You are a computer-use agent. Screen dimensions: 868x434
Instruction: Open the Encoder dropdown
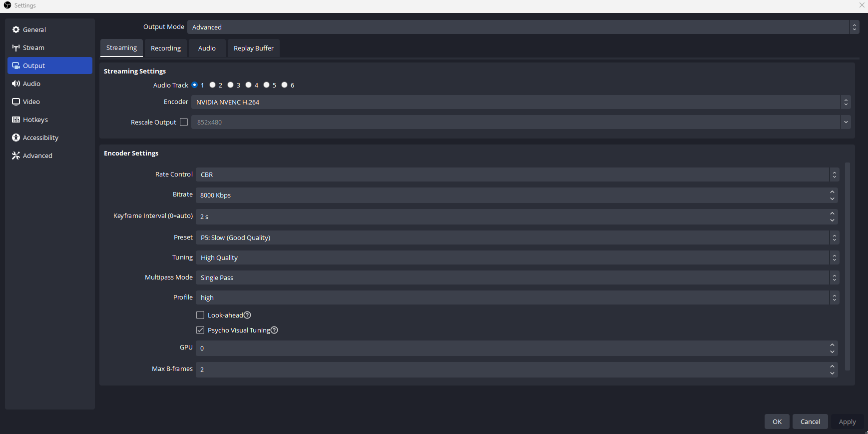tap(521, 102)
